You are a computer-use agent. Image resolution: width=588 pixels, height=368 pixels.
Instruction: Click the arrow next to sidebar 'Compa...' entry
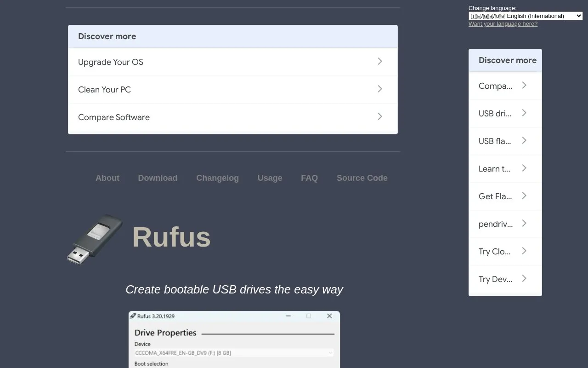coord(524,85)
